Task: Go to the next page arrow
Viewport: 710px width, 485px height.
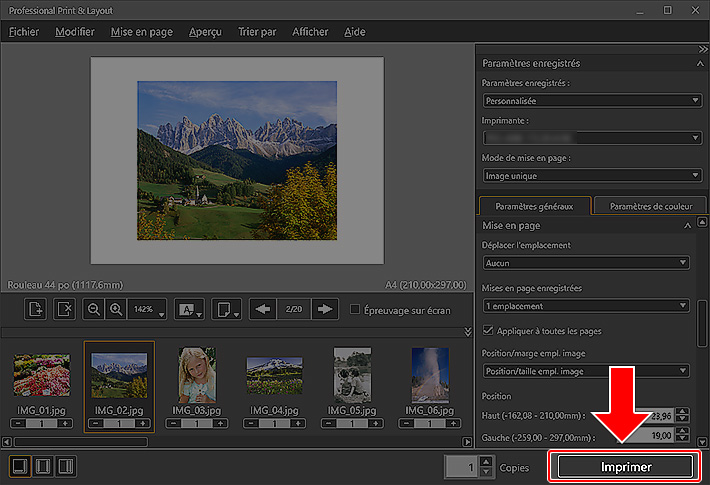Action: (x=324, y=310)
